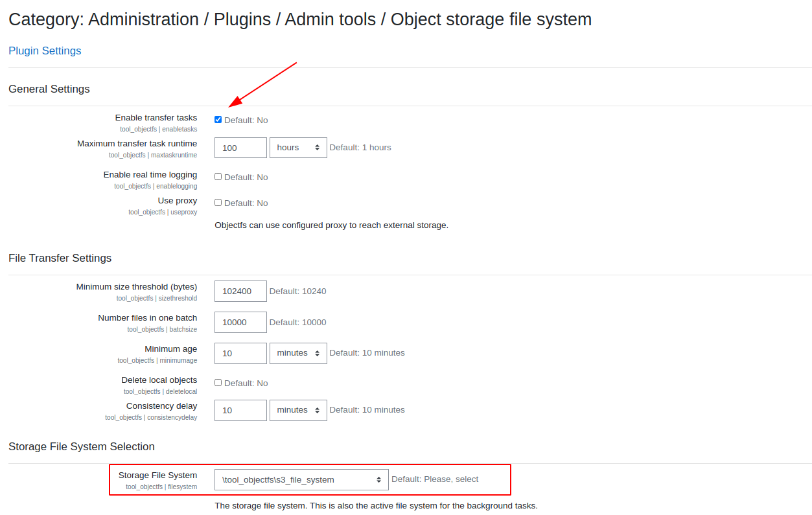Click the Number files in one batch field
812x515 pixels.
click(240, 322)
